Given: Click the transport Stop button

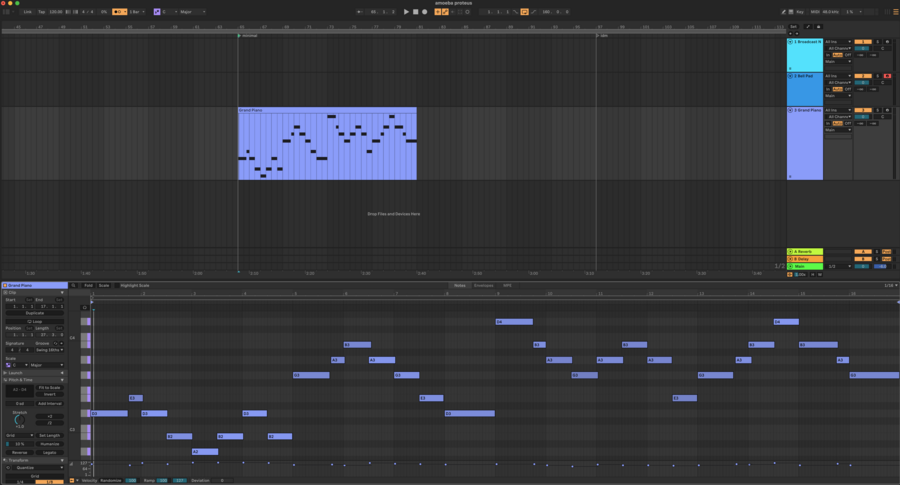Looking at the screenshot, I should 415,12.
